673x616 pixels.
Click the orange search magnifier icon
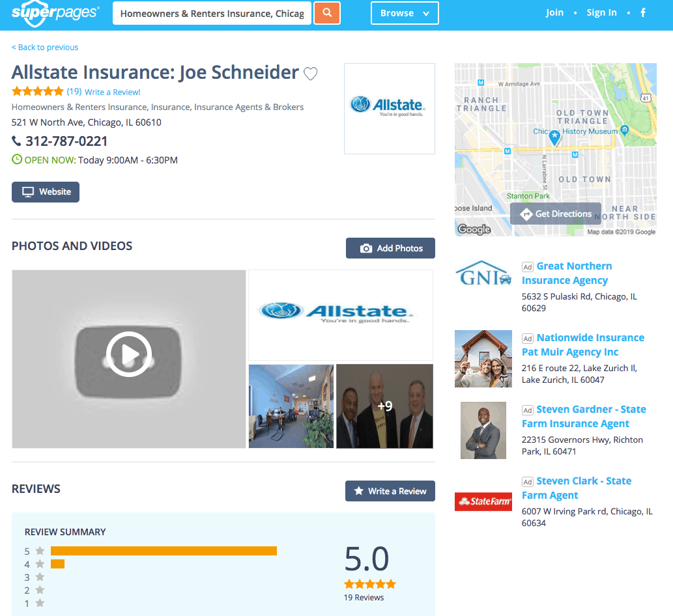tap(326, 12)
